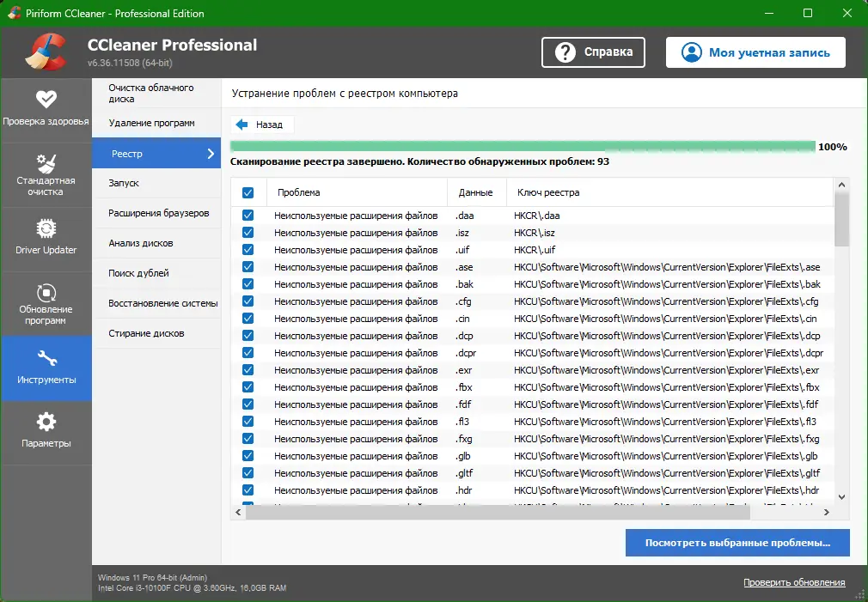Screen dimensions: 868x602
Task: Open the Software Updater circular icon
Action: point(46,293)
